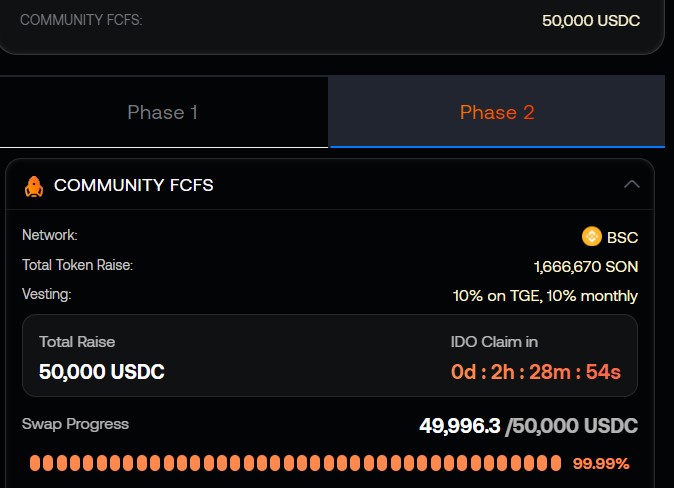Select the Phase 2 tab

[x=497, y=112]
